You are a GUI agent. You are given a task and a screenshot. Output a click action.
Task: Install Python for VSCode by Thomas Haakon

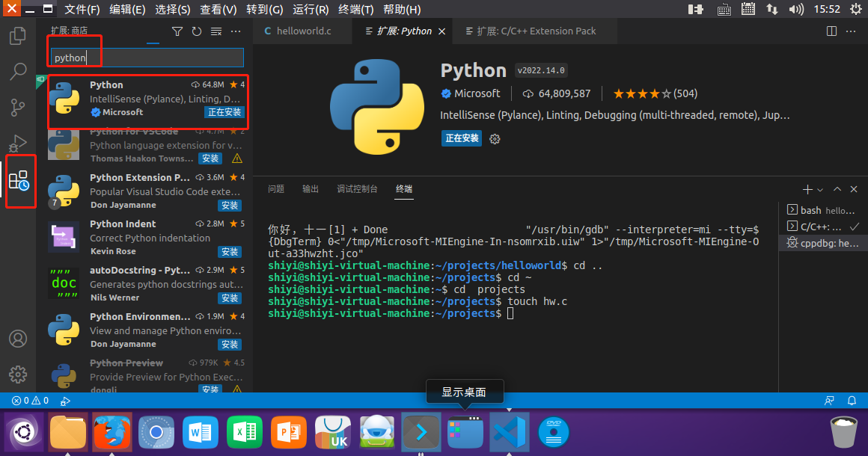click(x=210, y=158)
